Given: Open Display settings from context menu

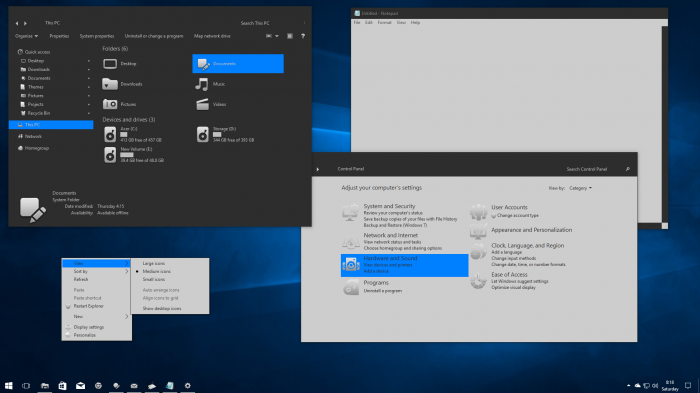Looking at the screenshot, I should pos(89,327).
